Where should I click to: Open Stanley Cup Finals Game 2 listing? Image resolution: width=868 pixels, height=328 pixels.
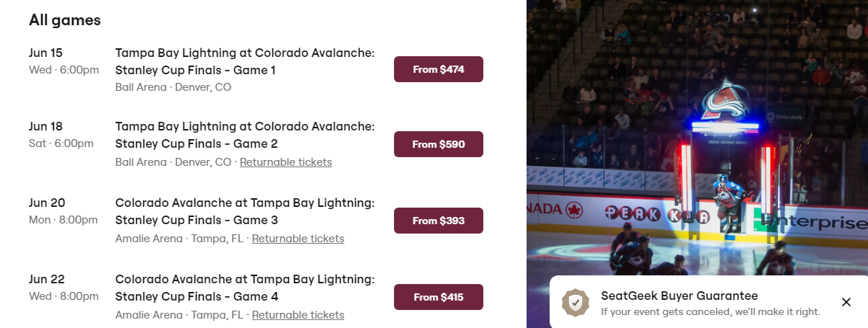tap(245, 135)
